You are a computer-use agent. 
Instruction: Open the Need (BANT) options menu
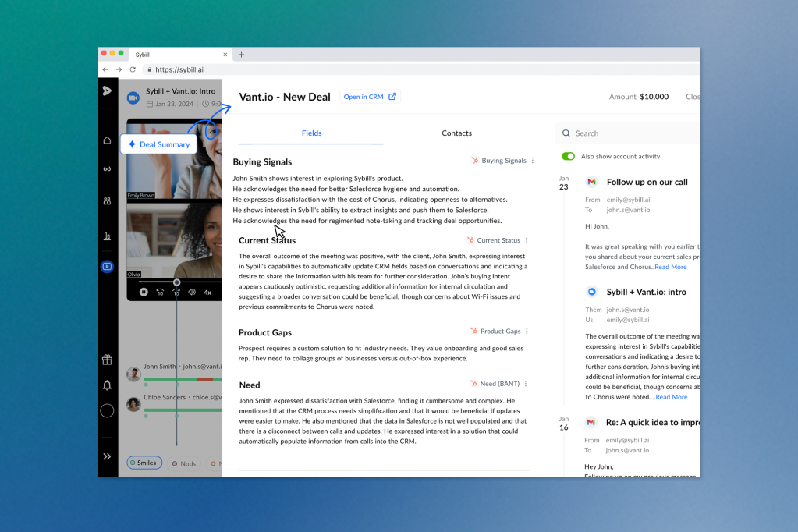click(x=526, y=383)
